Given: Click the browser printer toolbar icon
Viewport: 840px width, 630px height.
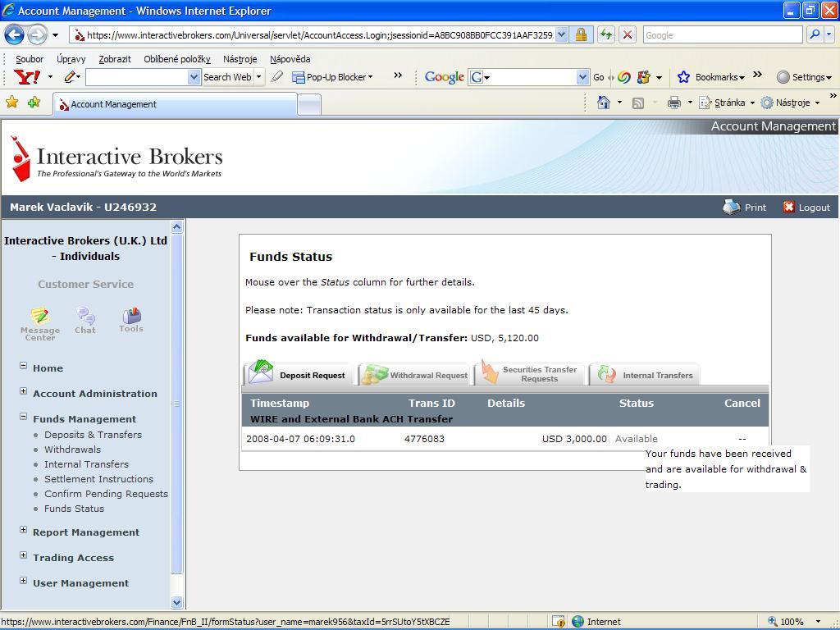Looking at the screenshot, I should pos(674,103).
